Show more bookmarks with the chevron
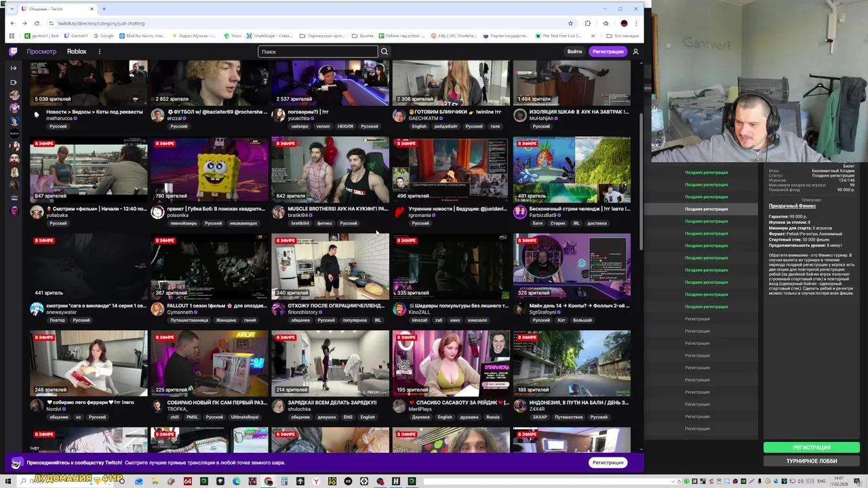Screen dimensions: 868x488 click(x=593, y=35)
